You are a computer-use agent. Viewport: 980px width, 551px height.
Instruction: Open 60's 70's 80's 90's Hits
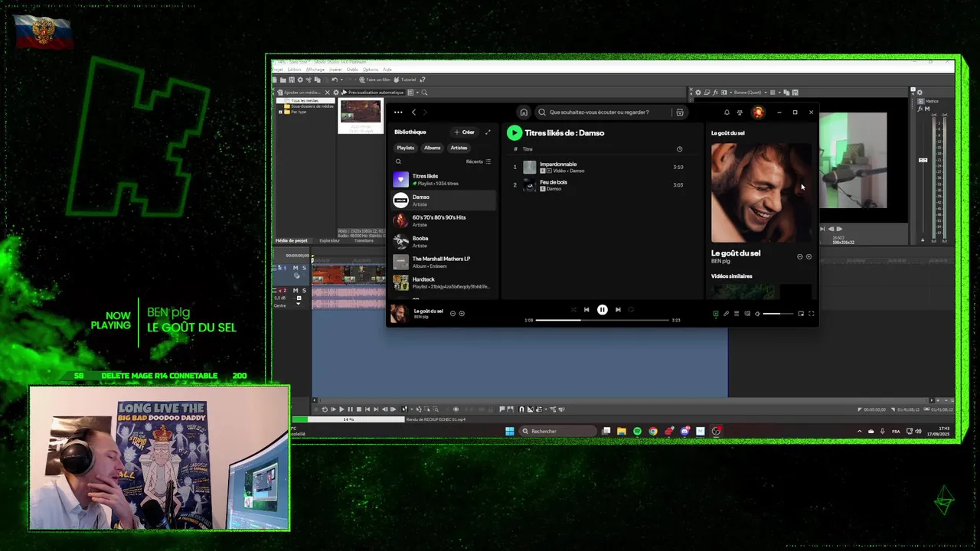[x=444, y=221]
